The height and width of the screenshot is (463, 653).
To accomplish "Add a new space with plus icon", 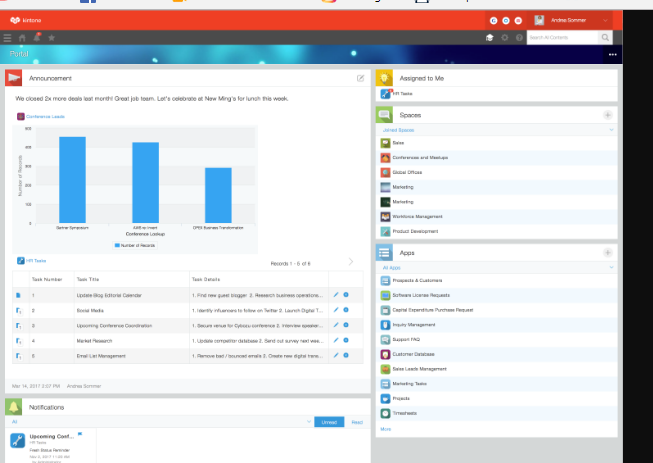I will (x=608, y=116).
